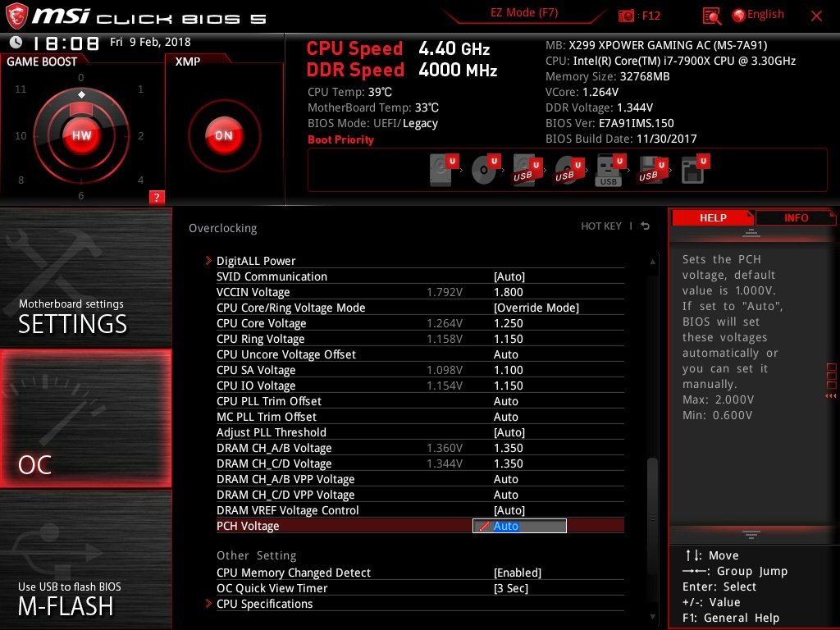Click the Game Boost dial position 2

pyautogui.click(x=140, y=135)
